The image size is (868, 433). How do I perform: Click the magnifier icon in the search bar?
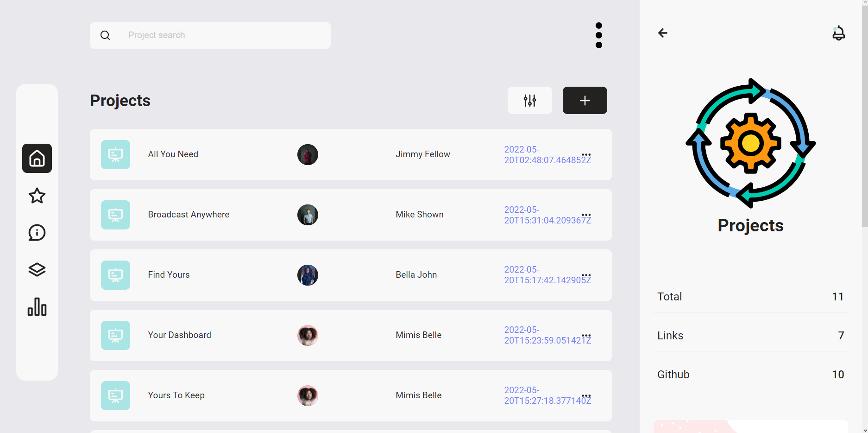pos(105,35)
